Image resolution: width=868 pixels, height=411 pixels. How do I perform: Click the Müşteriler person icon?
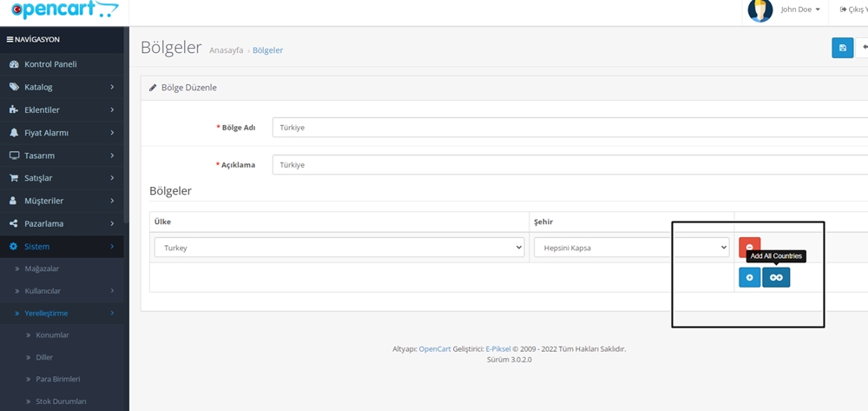coord(13,201)
